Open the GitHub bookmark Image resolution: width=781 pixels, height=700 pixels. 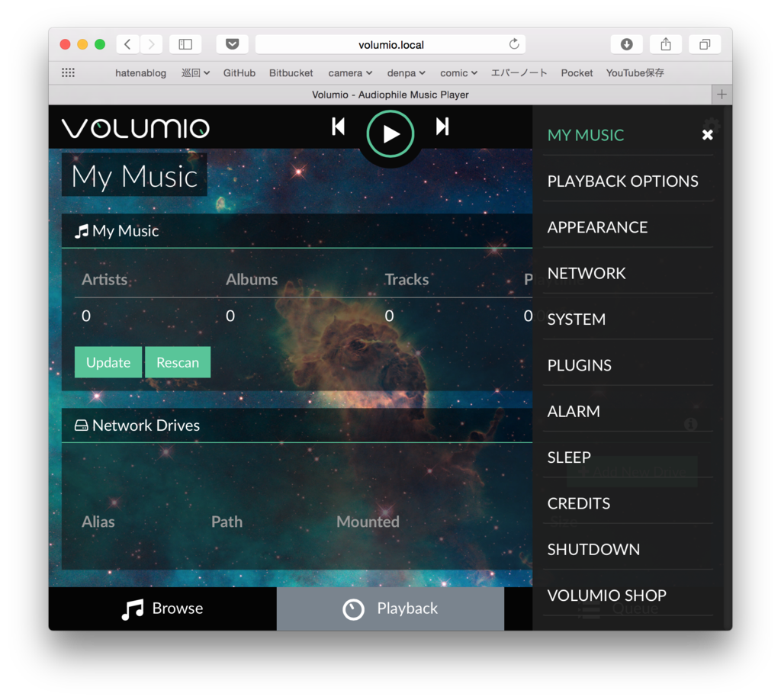[239, 72]
